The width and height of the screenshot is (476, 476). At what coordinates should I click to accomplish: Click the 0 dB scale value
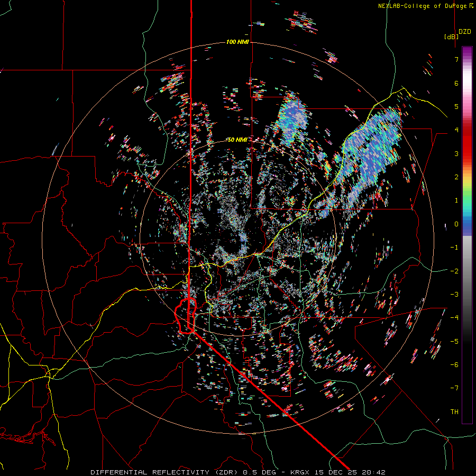coord(456,224)
